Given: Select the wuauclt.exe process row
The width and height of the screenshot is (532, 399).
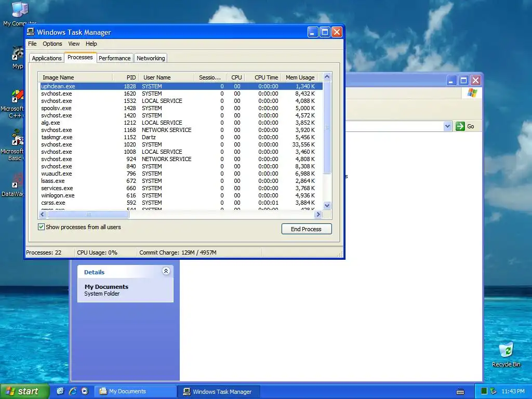Looking at the screenshot, I should (181, 174).
